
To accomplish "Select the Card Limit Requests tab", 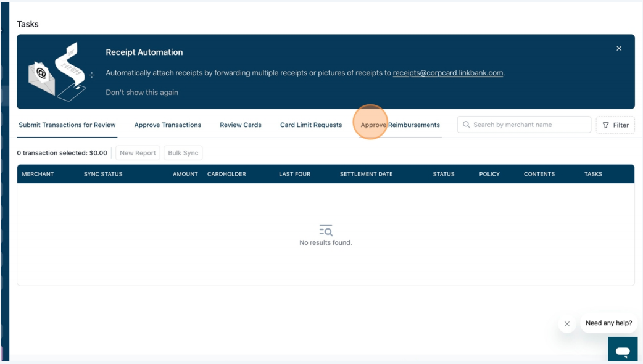I will point(311,125).
